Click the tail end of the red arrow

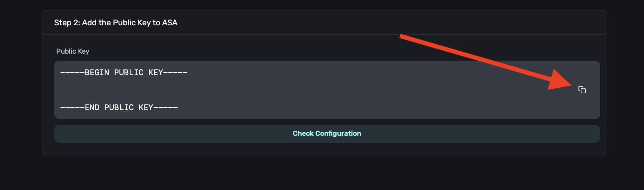402,36
